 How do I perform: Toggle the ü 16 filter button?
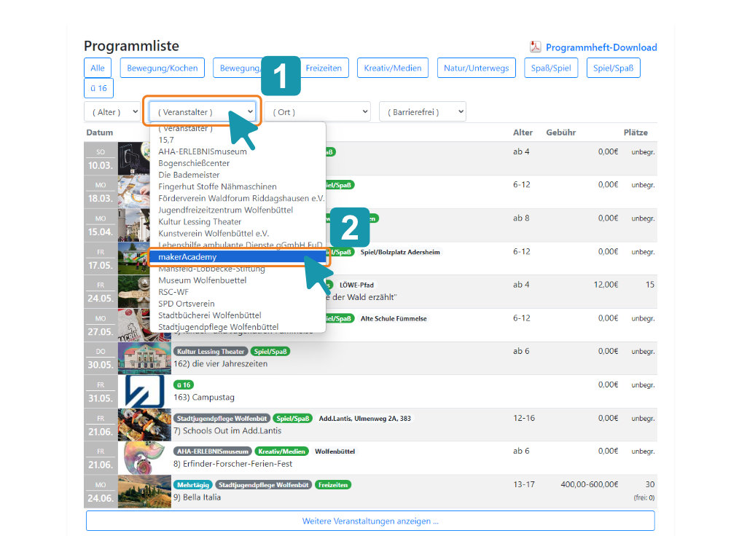98,88
